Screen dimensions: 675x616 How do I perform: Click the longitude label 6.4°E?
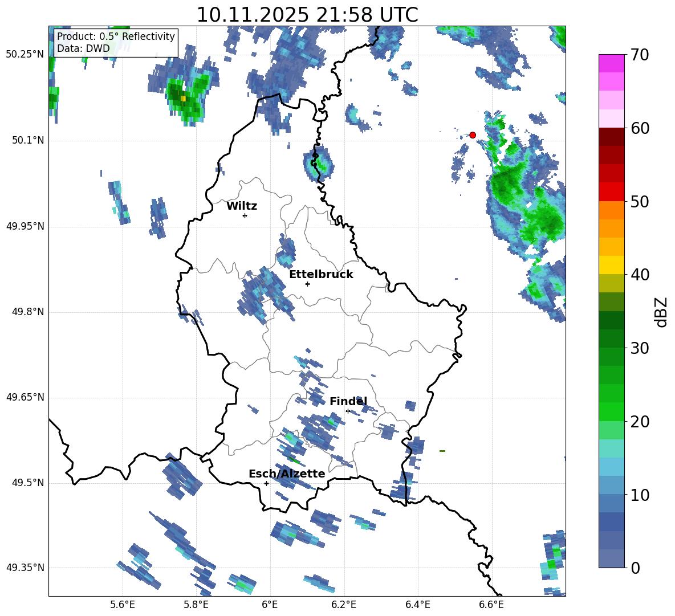tap(417, 605)
